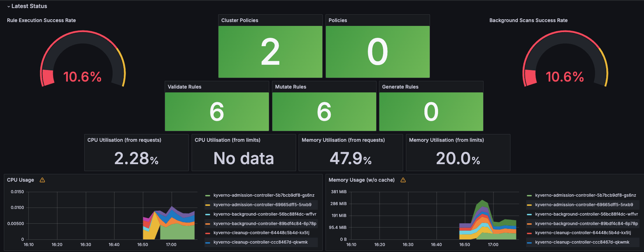
Task: Open Rule Execution Success Rate panel title
Action: (x=41, y=20)
